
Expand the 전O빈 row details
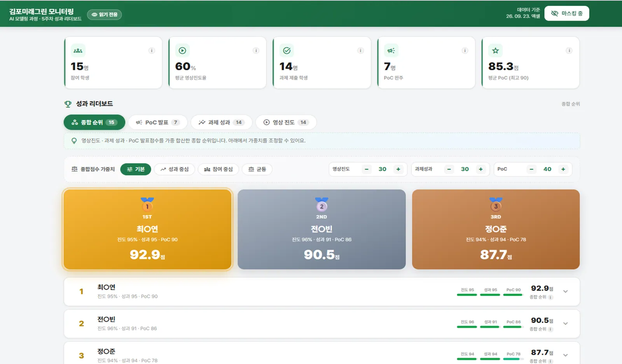point(566,323)
